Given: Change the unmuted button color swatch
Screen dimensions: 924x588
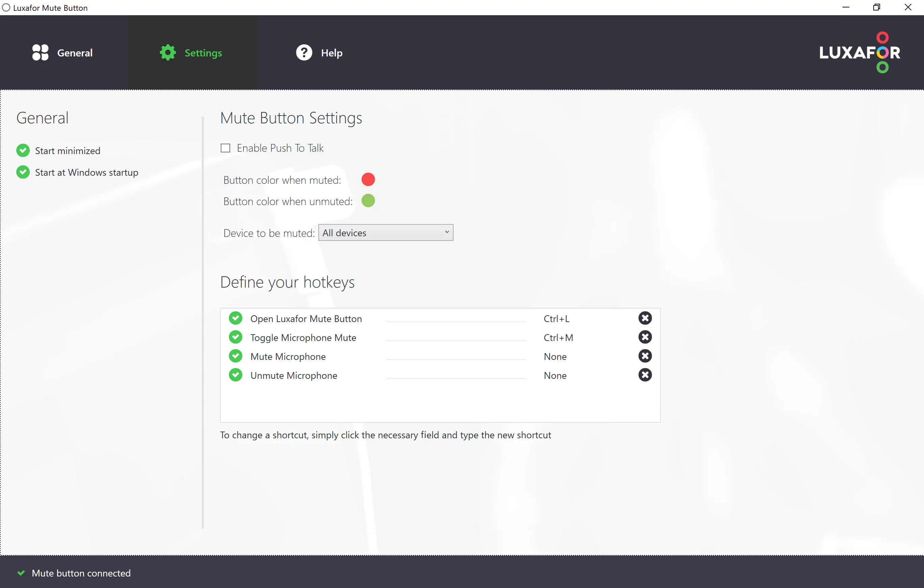Looking at the screenshot, I should click(x=368, y=201).
